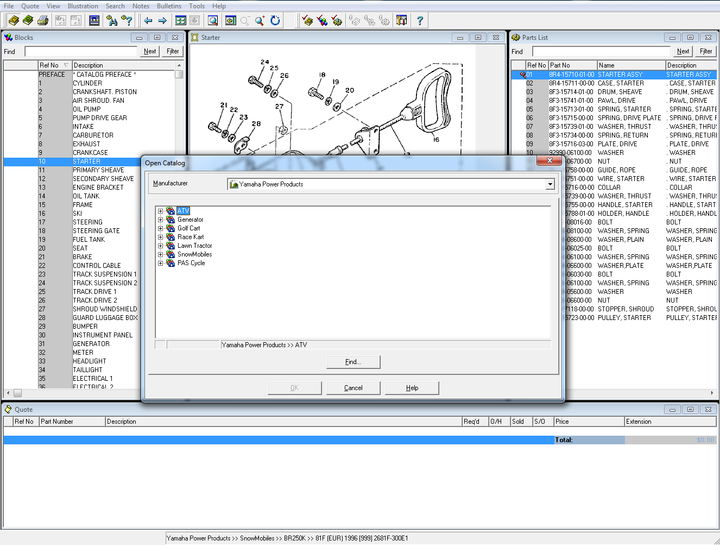Open the Illustration menu

click(x=83, y=6)
